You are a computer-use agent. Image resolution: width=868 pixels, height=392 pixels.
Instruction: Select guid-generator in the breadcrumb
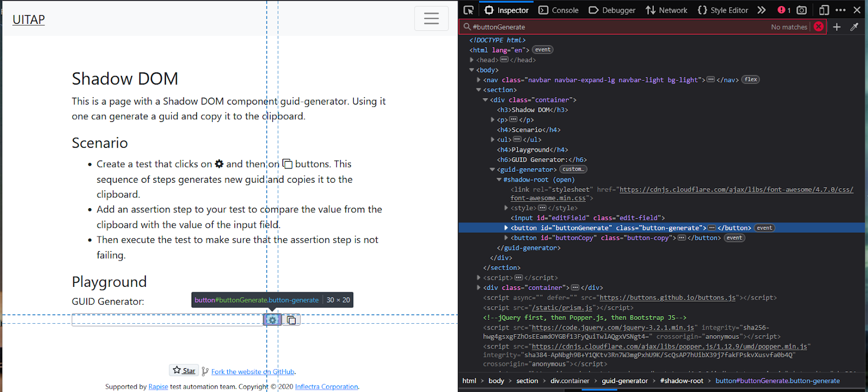pos(624,381)
